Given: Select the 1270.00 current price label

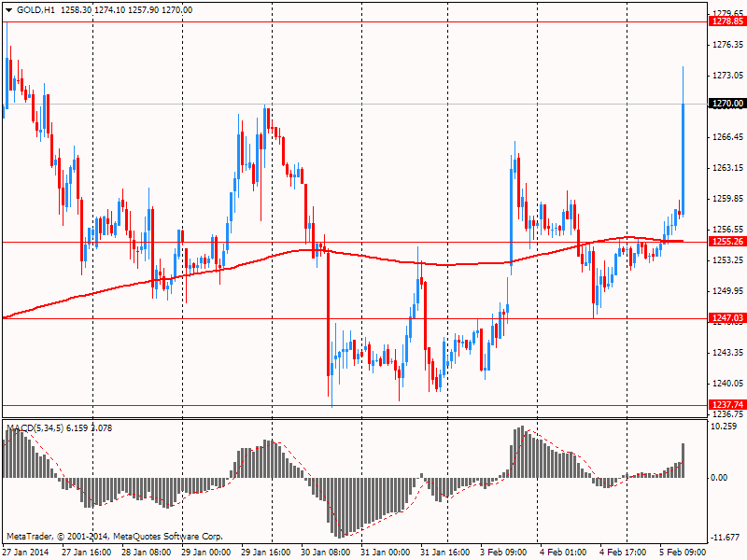Looking at the screenshot, I should tap(726, 104).
